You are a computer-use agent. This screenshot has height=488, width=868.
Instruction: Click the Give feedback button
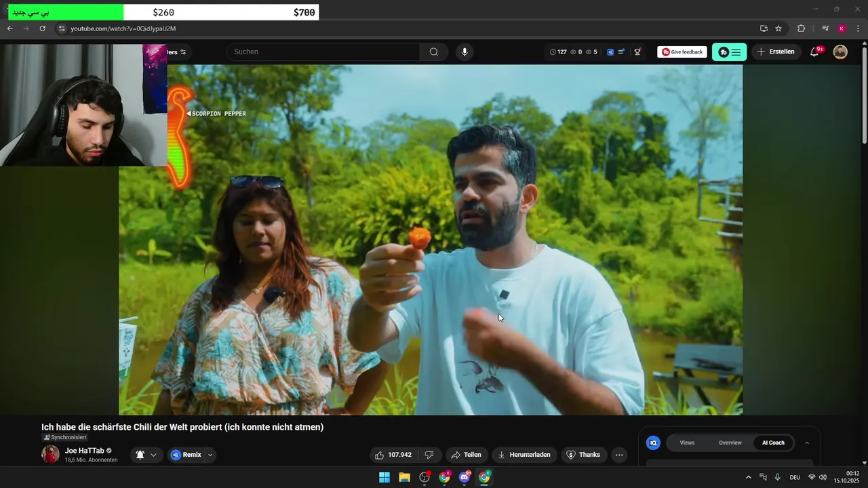[x=682, y=52]
